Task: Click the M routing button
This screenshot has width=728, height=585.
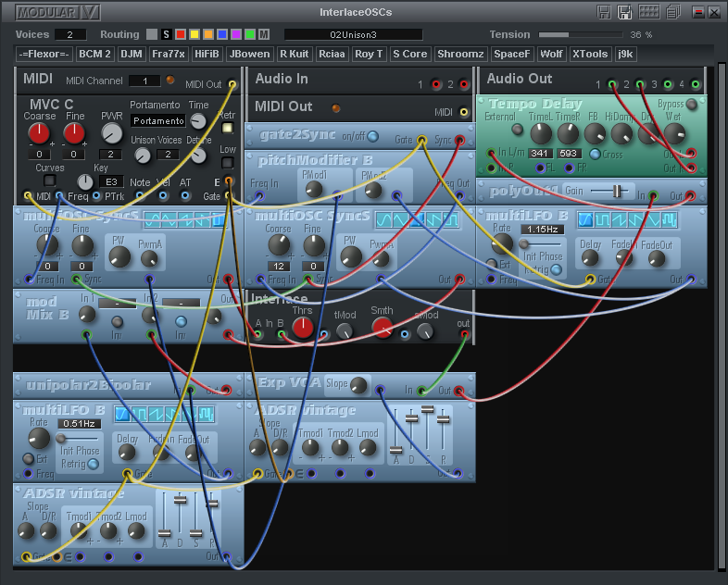Action: click(264, 34)
